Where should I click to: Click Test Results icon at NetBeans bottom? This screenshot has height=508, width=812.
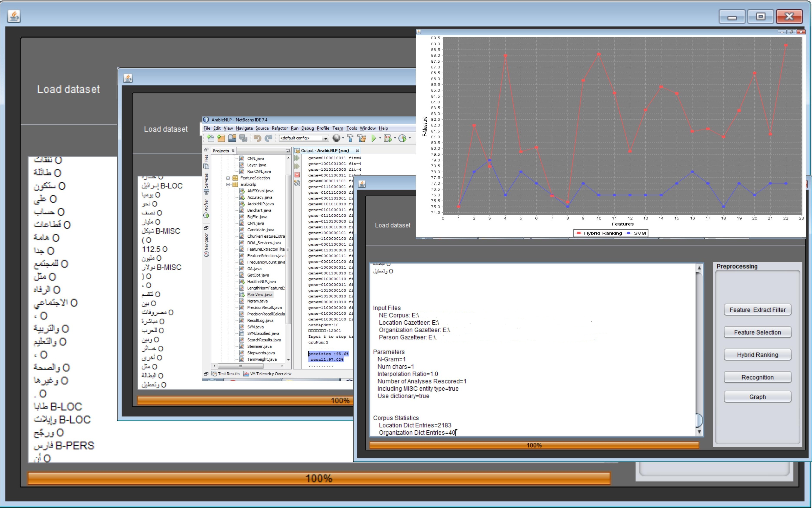pos(214,374)
